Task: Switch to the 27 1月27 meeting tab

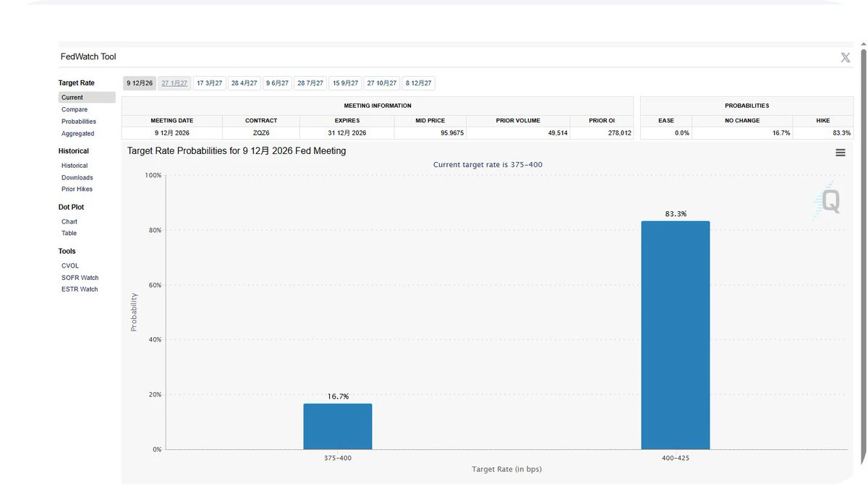Action: [x=174, y=83]
